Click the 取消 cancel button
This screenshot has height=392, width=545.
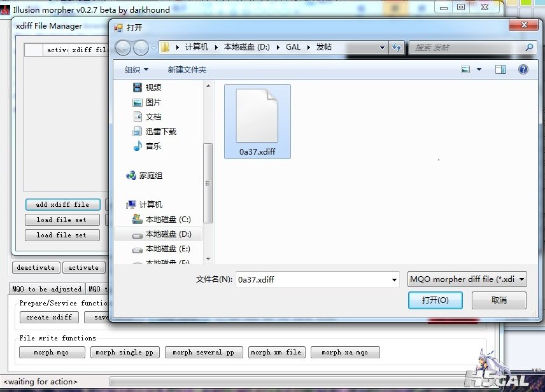coord(499,300)
